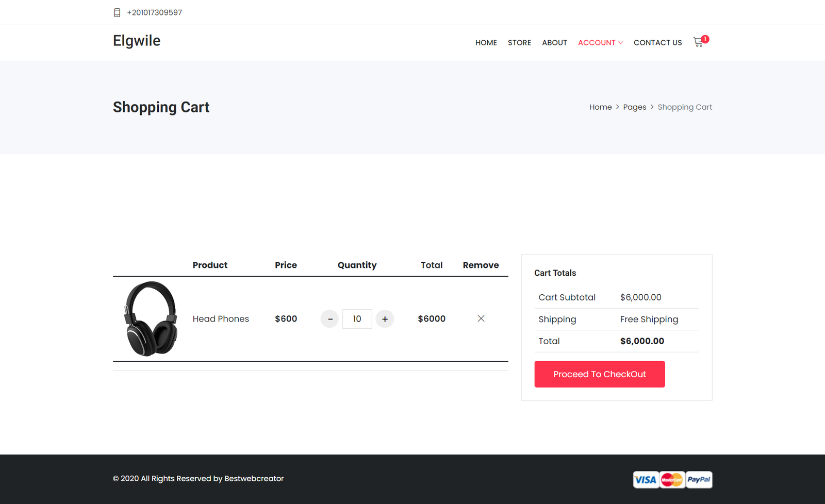Open the shopping cart icon in header
Image resolution: width=825 pixels, height=504 pixels.
(699, 42)
